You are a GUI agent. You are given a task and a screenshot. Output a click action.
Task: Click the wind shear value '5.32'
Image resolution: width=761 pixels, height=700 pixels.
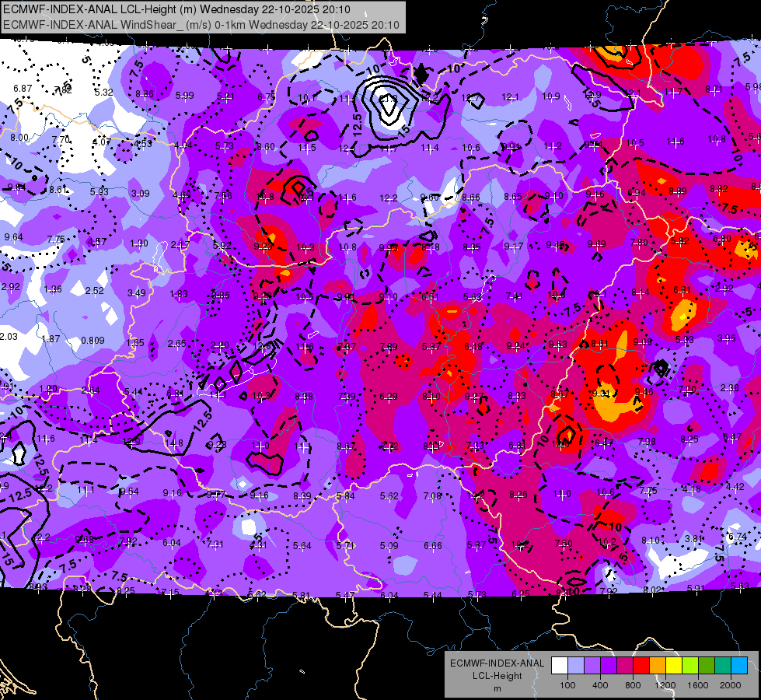(x=103, y=93)
